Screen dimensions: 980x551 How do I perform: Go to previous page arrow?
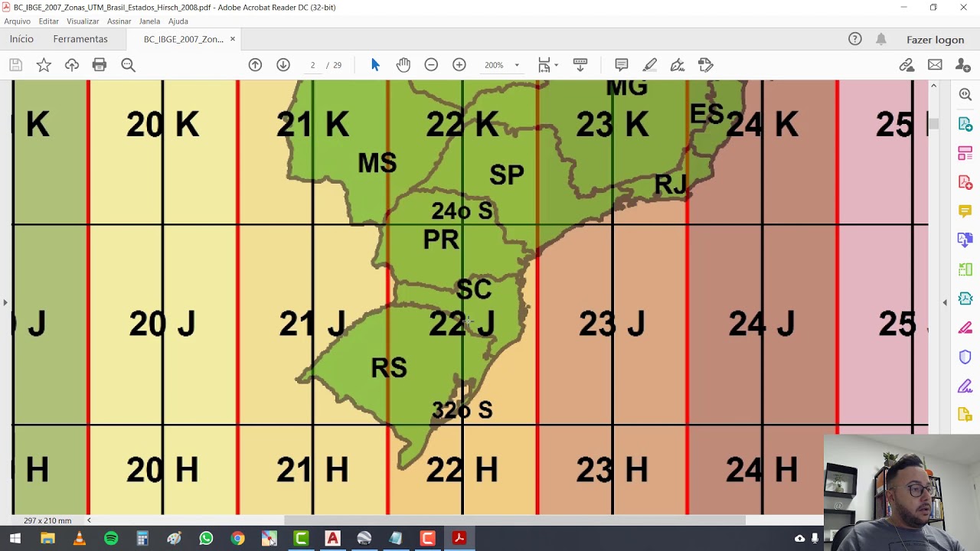255,65
